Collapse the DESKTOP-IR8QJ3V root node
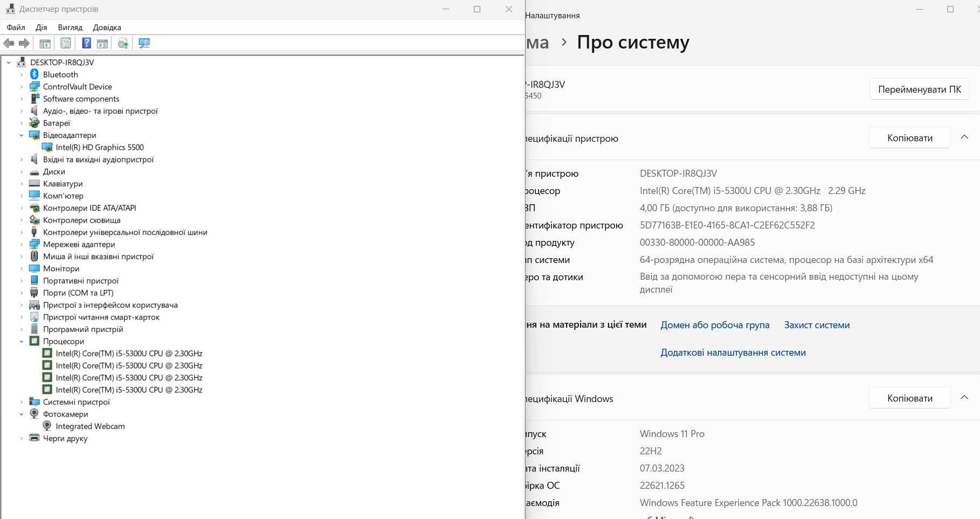980x519 pixels. (x=9, y=63)
